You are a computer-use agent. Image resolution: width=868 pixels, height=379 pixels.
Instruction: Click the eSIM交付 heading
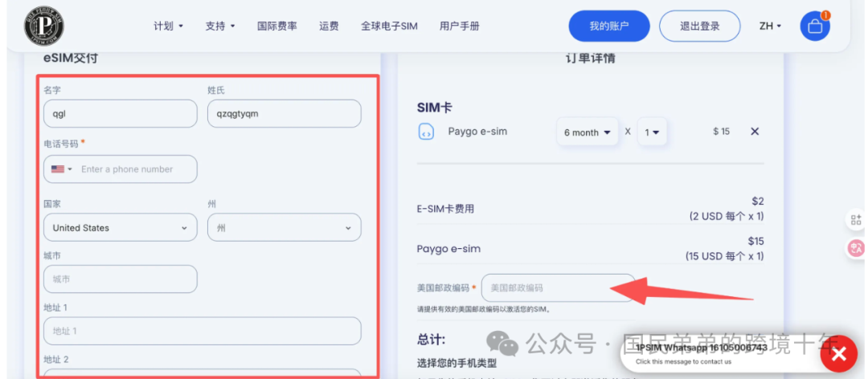tap(71, 58)
